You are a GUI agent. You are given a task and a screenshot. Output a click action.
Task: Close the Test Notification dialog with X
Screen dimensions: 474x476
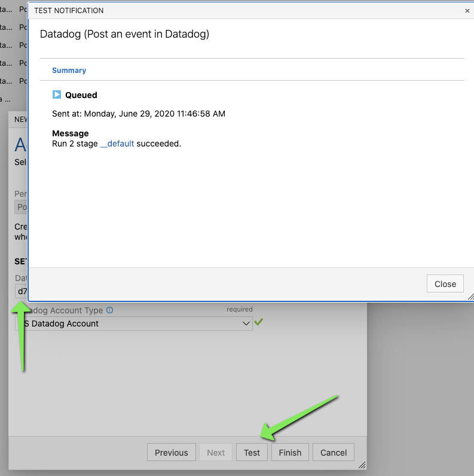pos(467,11)
